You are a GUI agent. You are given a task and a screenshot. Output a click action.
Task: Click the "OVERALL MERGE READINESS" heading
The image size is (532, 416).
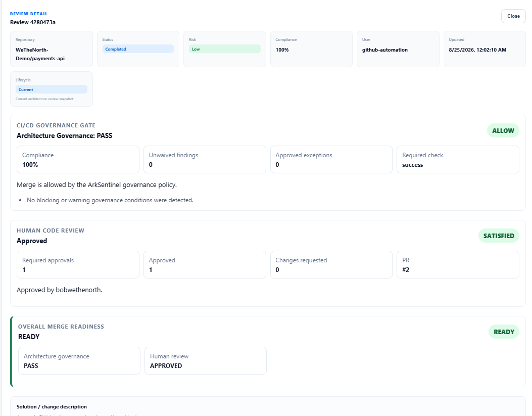tap(61, 327)
